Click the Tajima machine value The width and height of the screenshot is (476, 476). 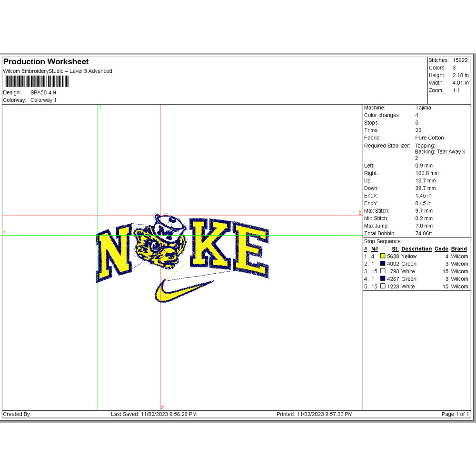point(423,108)
